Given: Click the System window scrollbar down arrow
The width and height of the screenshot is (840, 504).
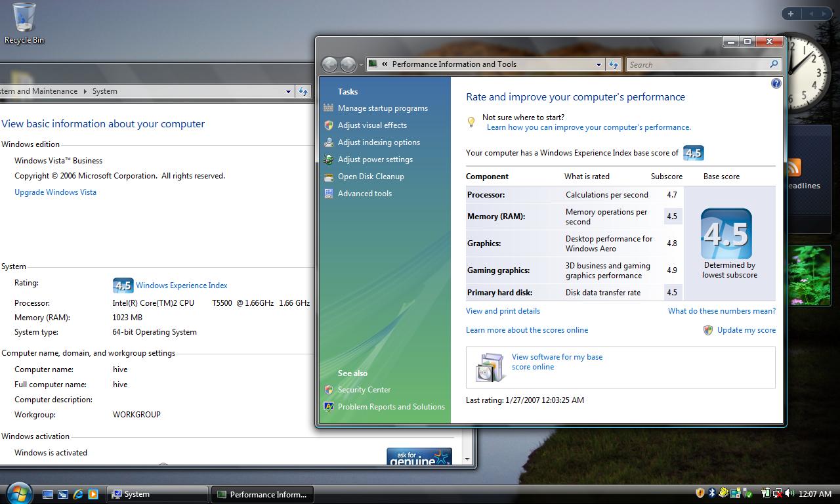Looking at the screenshot, I should click(x=467, y=459).
